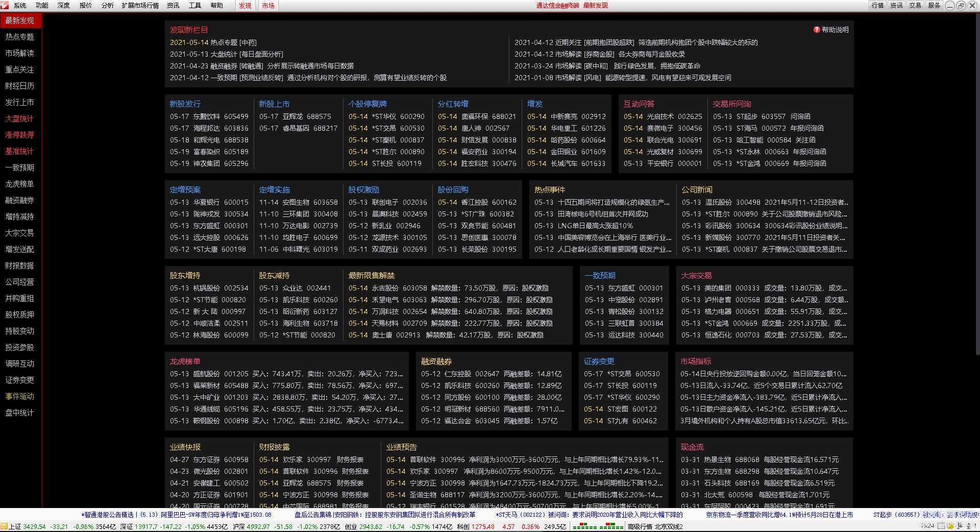Click the green connection signal bars indicator

click(x=597, y=526)
